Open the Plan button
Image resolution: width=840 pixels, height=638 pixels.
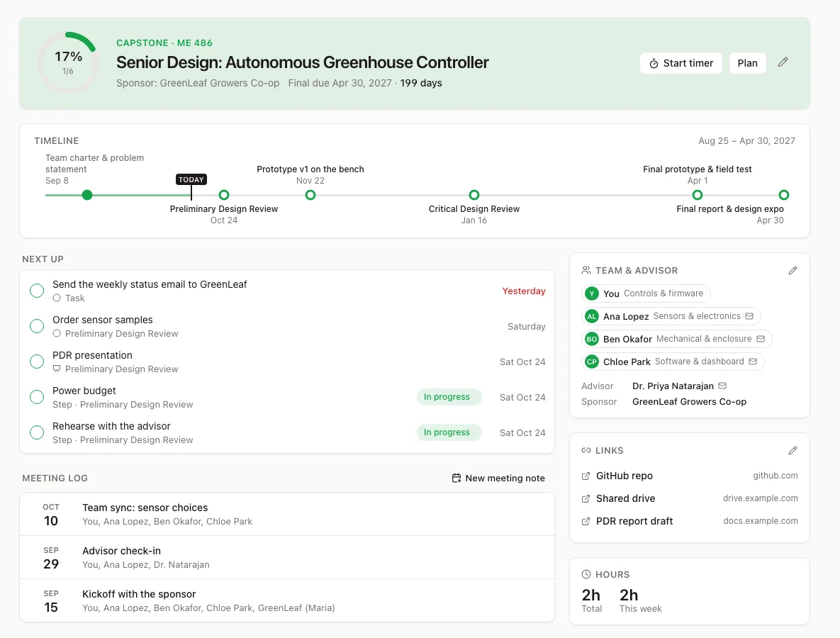747,63
